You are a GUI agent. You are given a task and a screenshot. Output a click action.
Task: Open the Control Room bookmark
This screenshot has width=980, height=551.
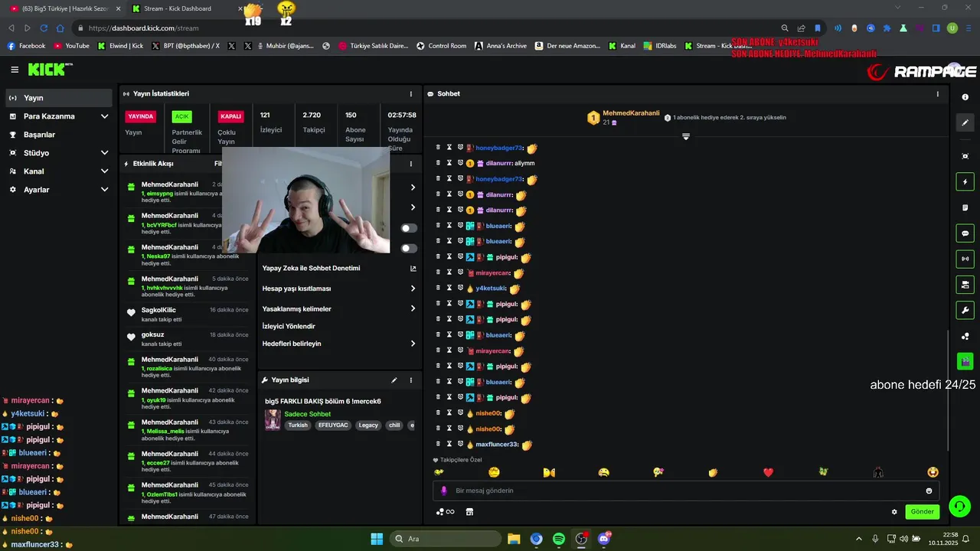click(441, 46)
